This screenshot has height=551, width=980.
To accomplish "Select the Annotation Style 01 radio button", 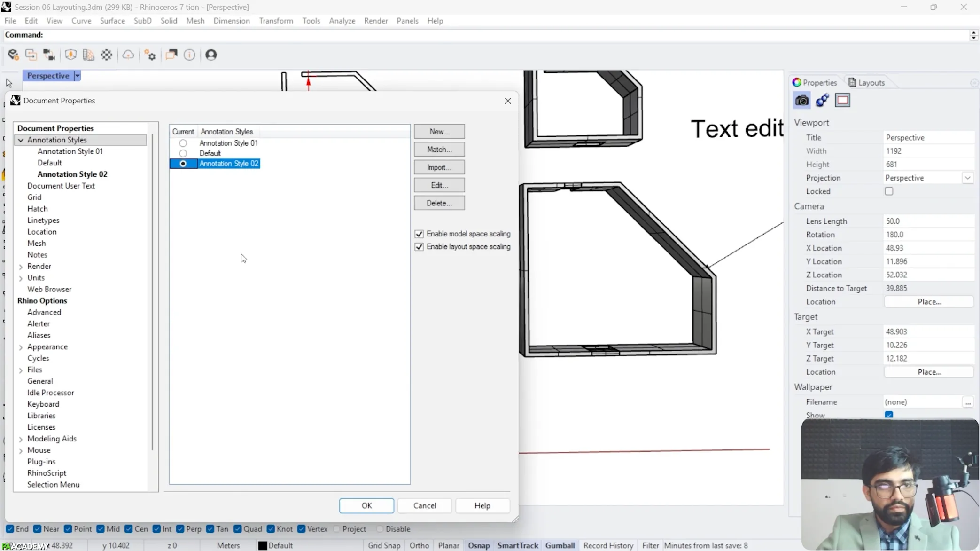I will 183,143.
